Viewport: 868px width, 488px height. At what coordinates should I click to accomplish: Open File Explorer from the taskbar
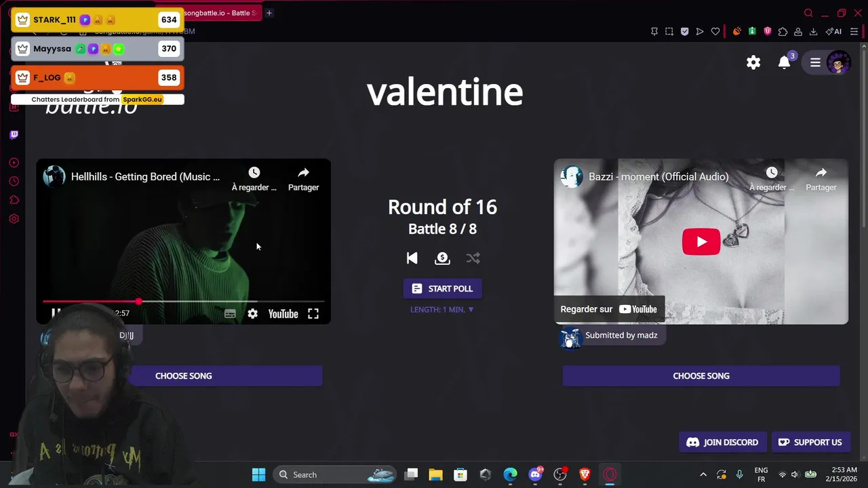coord(435,474)
